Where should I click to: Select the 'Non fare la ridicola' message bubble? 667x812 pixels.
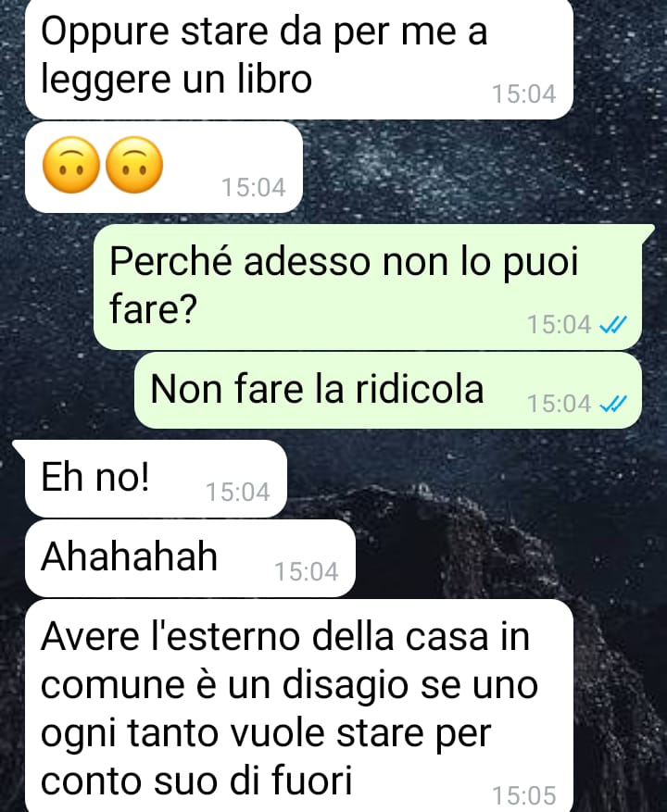pyautogui.click(x=387, y=391)
